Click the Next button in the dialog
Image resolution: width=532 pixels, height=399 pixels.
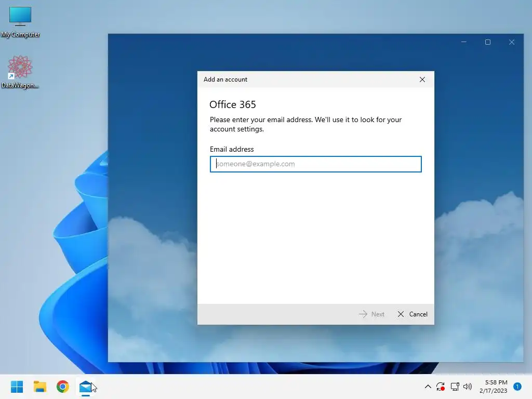click(x=371, y=314)
